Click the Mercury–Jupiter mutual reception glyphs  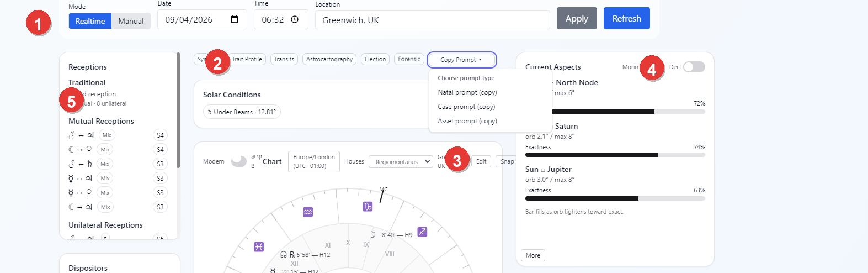pyautogui.click(x=80, y=179)
